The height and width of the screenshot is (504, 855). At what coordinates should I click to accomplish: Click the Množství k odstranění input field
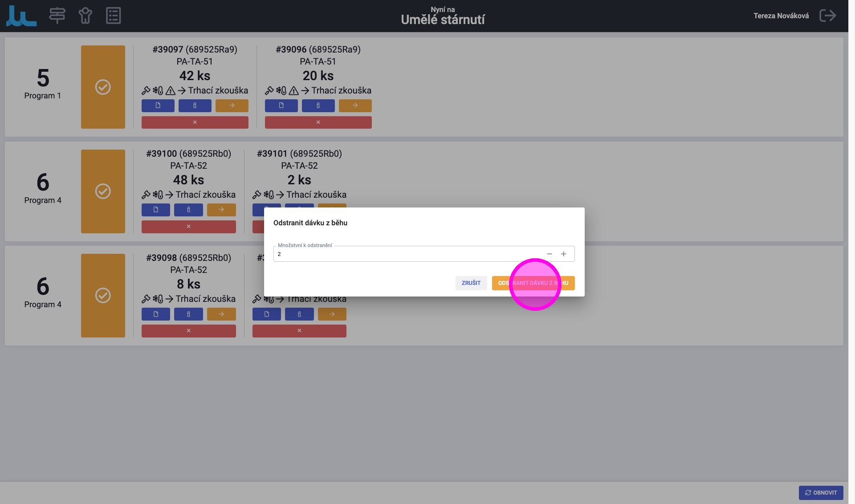coord(401,254)
